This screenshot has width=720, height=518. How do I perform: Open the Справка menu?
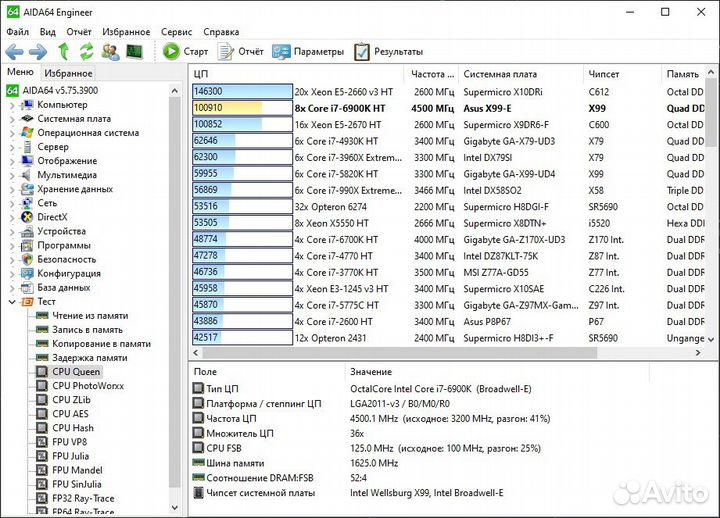point(221,32)
